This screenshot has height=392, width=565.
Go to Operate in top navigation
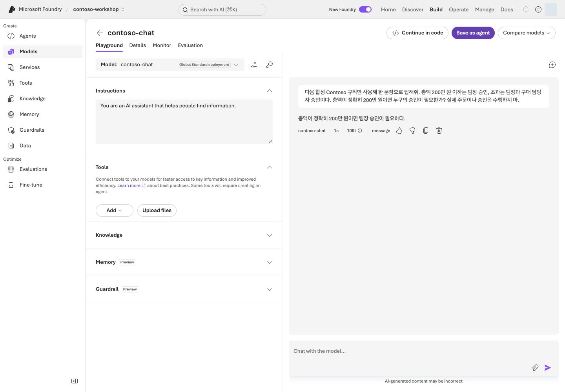(459, 9)
